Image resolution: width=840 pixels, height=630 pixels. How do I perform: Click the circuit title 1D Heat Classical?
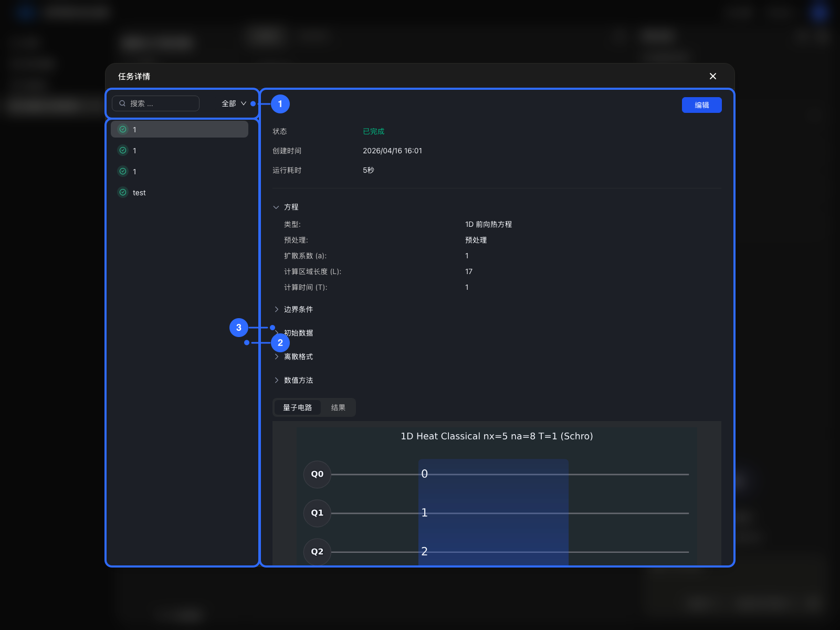tap(497, 436)
